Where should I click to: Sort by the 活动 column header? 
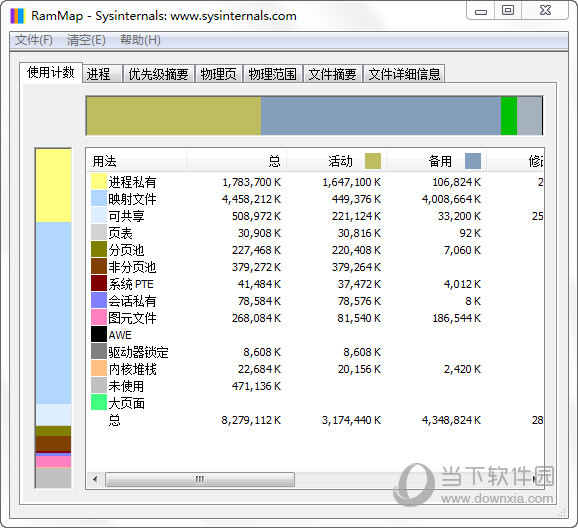pos(336,161)
